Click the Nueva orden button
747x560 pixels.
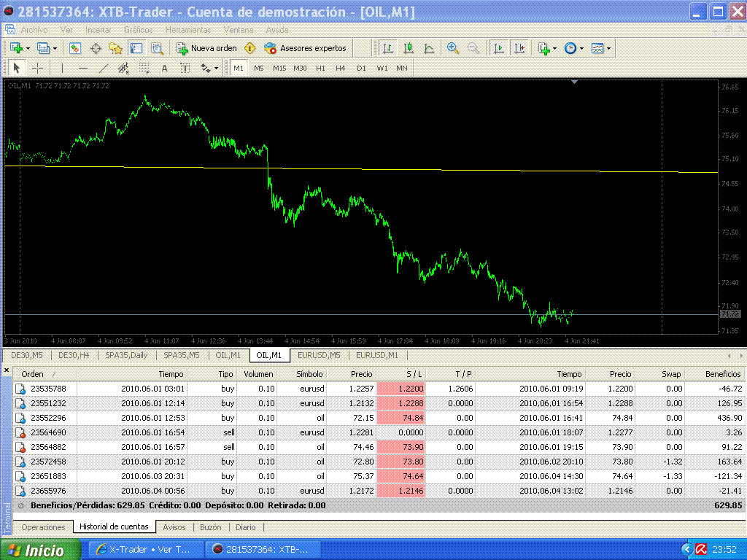[x=206, y=48]
